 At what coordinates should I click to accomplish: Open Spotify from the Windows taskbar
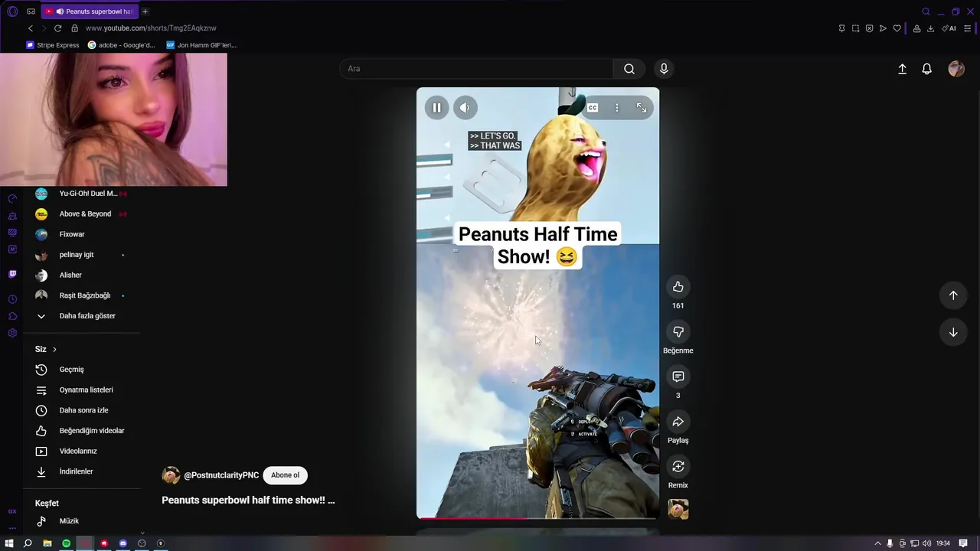pyautogui.click(x=66, y=543)
